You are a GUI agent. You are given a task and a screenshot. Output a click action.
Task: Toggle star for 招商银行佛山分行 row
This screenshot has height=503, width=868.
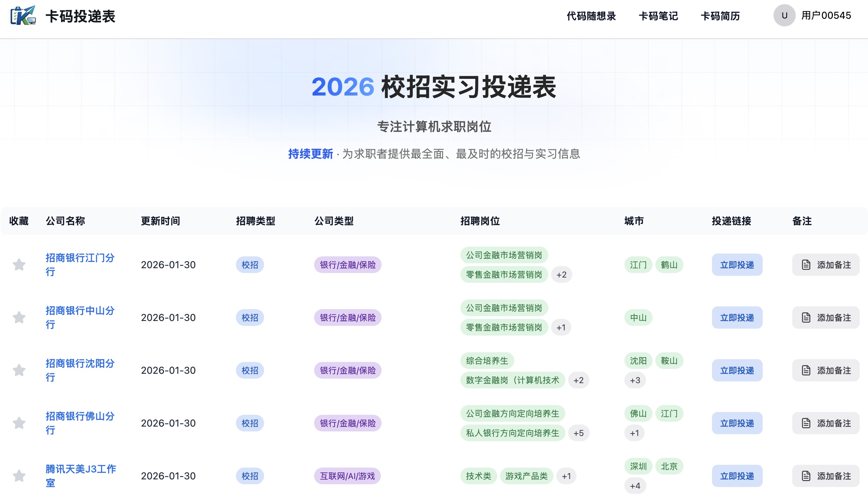coord(19,423)
